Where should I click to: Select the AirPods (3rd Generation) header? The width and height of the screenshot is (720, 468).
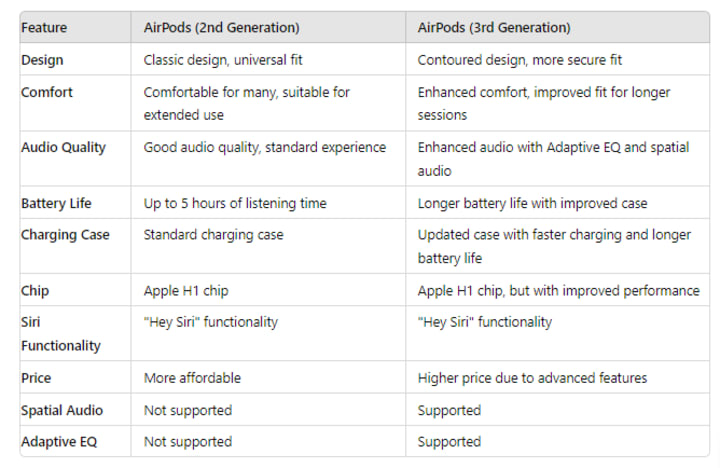[494, 28]
